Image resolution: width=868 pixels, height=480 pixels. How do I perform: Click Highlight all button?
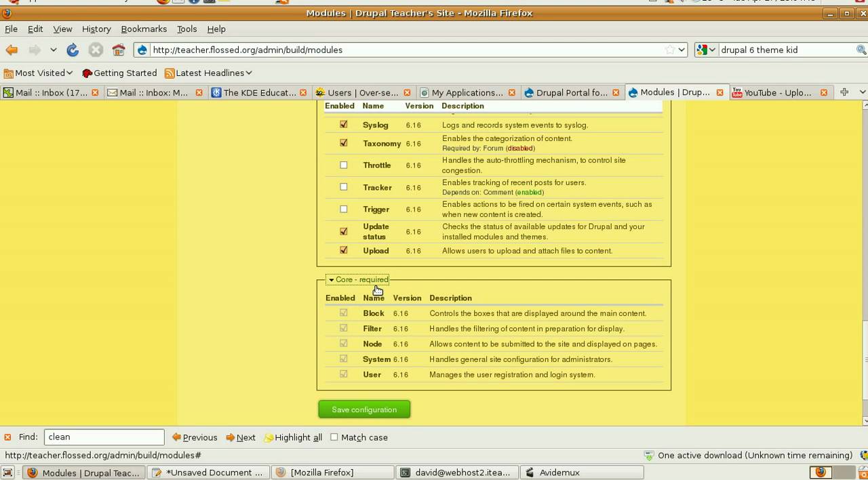tap(293, 437)
